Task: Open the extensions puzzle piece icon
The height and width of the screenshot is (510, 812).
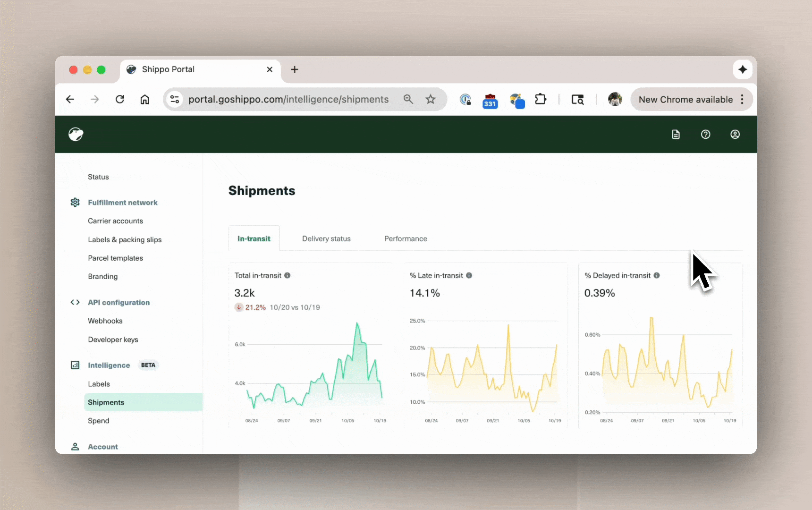Action: [541, 99]
